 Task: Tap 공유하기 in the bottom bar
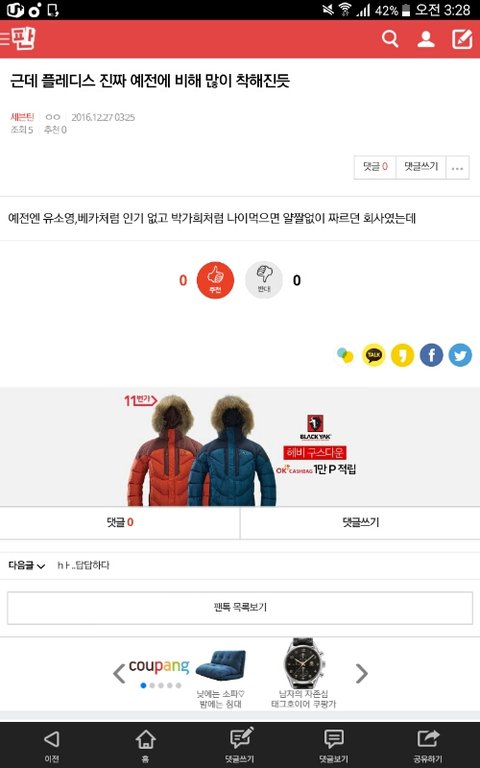pos(428,744)
